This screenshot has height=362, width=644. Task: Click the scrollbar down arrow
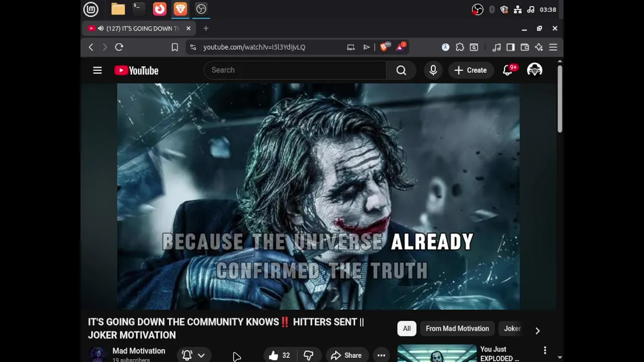click(x=559, y=357)
